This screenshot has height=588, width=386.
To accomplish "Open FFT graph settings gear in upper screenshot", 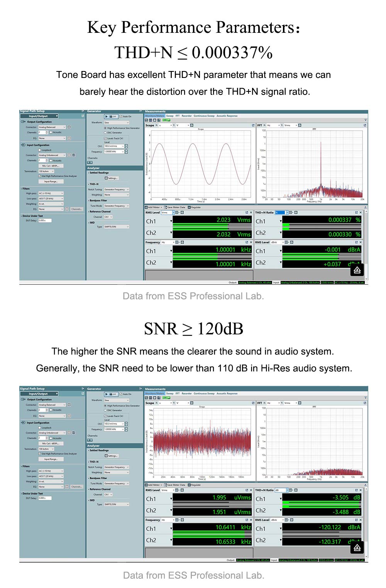I will click(300, 125).
